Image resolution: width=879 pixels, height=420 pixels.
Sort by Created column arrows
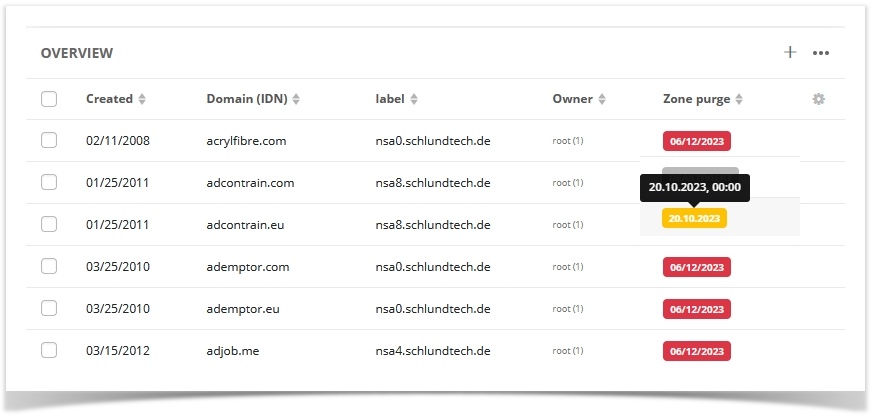point(142,99)
